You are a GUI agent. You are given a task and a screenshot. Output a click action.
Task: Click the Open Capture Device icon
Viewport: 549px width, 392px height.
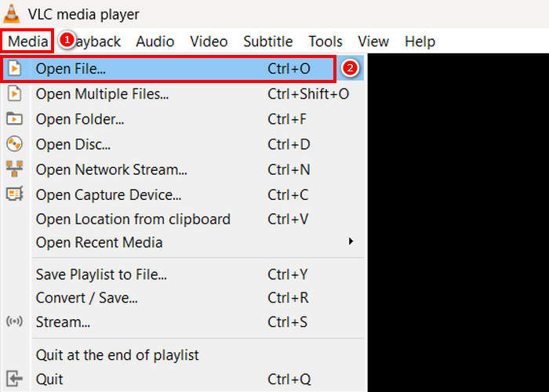point(13,194)
